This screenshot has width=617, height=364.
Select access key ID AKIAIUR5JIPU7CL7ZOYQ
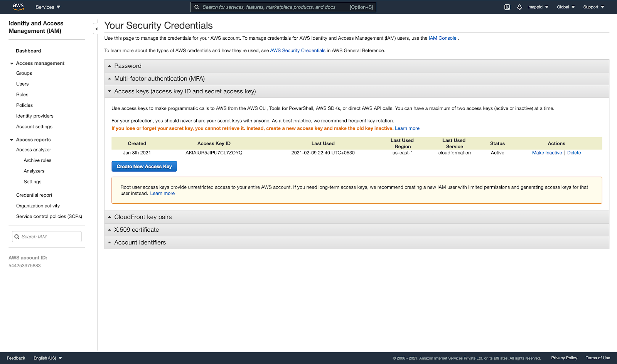click(214, 153)
